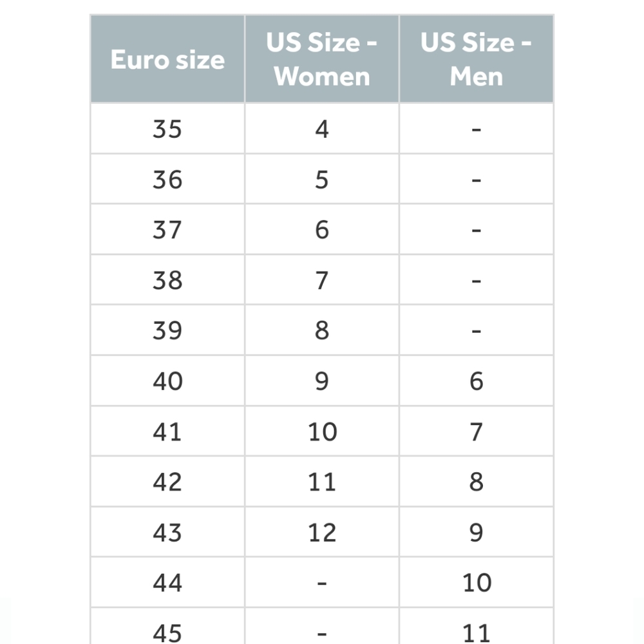Click men's size 8 in row 42
Viewport: 644px width, 644px height.
tap(477, 481)
